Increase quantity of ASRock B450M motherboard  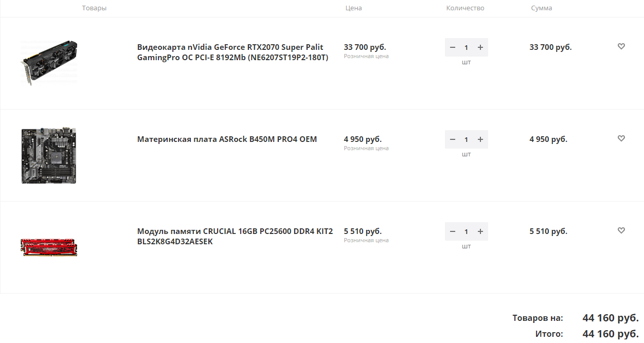(x=480, y=139)
